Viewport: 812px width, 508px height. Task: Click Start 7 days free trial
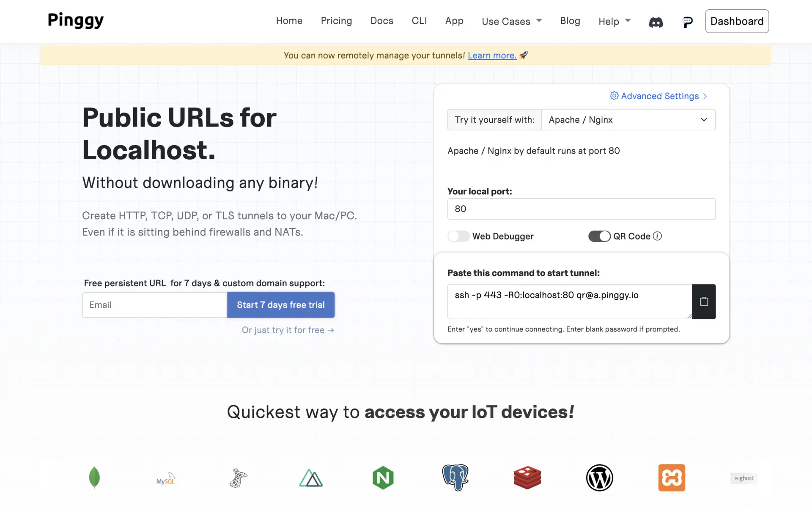coord(281,305)
